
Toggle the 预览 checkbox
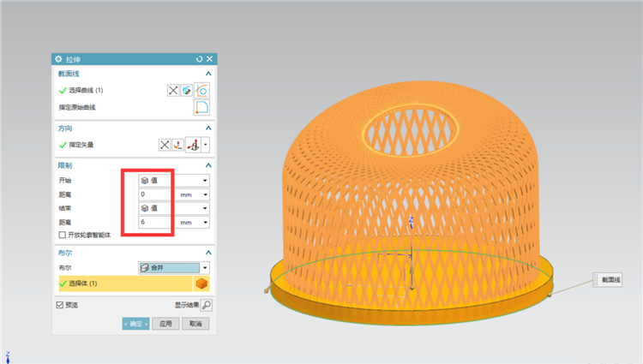[x=60, y=305]
